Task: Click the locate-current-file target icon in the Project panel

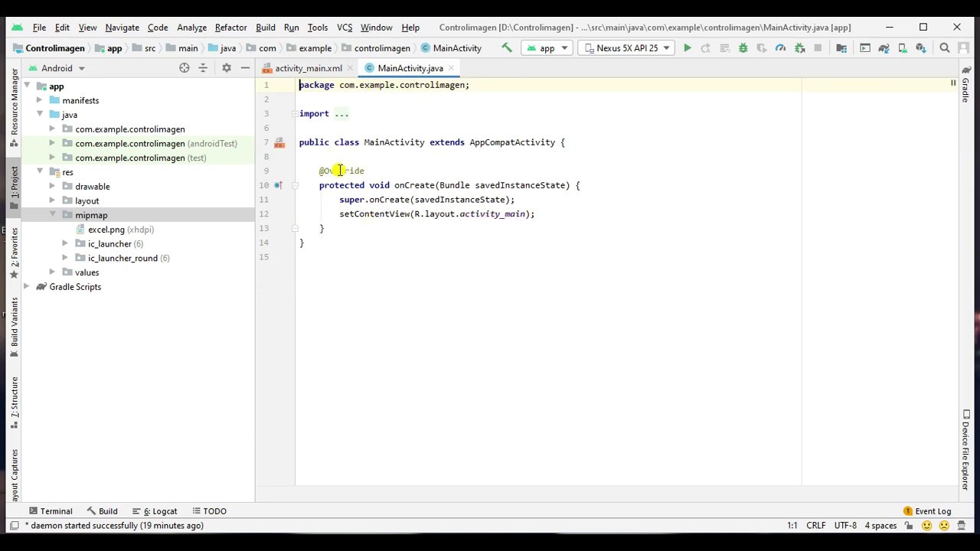Action: coord(185,68)
